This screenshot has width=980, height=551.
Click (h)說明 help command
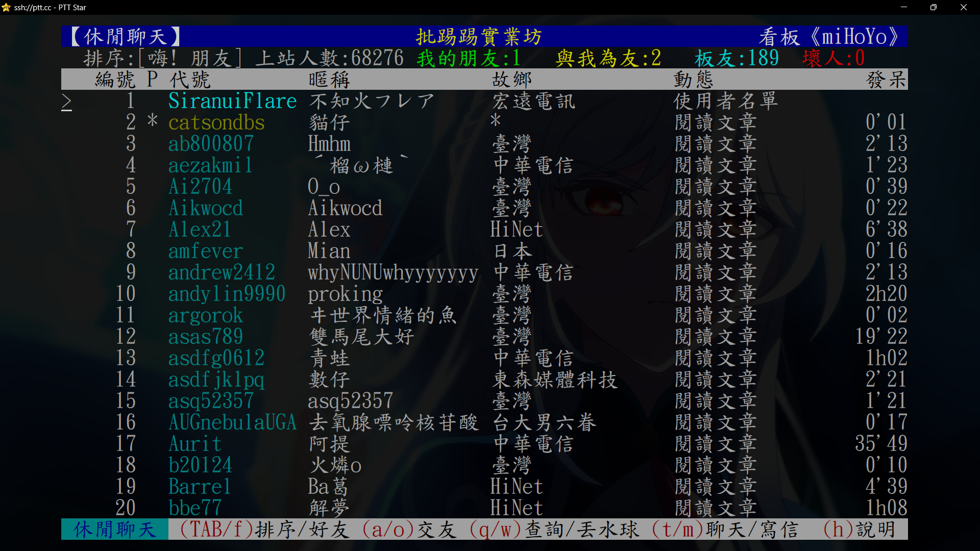click(860, 530)
